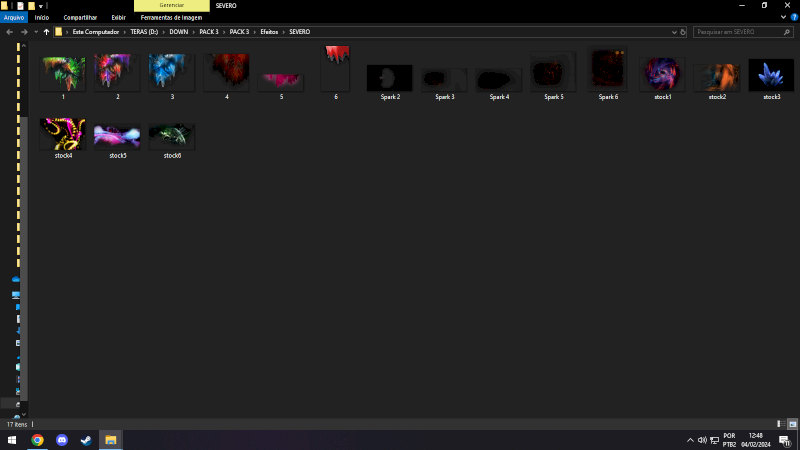Open the quick access toolbar dropdown

(41, 6)
